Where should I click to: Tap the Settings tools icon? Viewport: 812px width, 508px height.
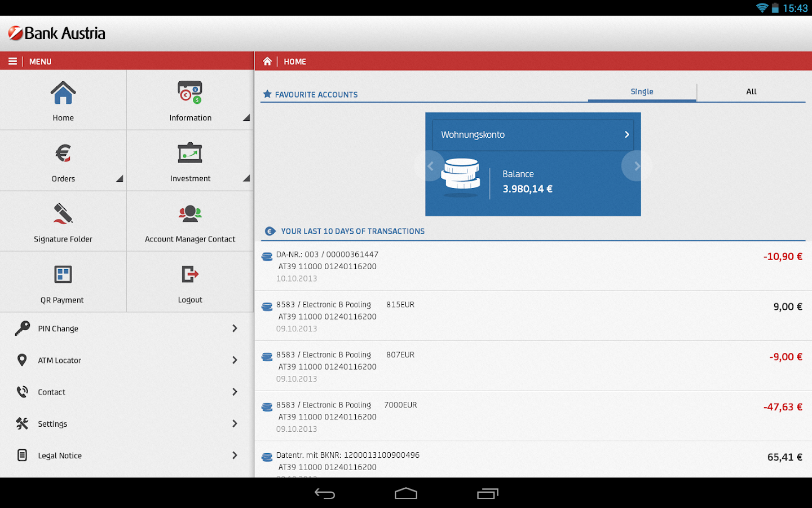pyautogui.click(x=22, y=423)
